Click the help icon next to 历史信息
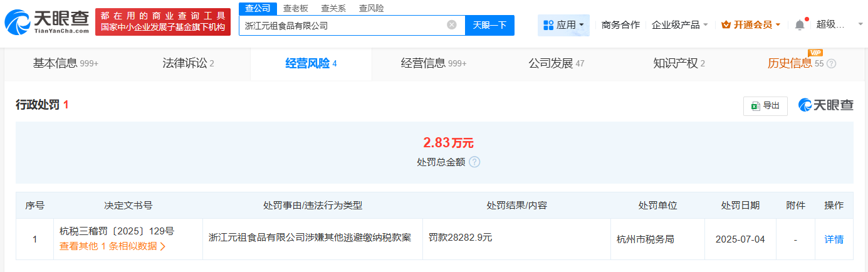The image size is (868, 272). [x=832, y=64]
